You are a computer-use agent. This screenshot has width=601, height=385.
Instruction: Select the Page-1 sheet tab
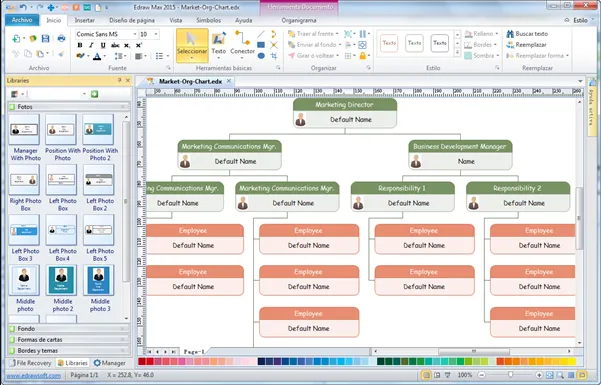tap(194, 351)
